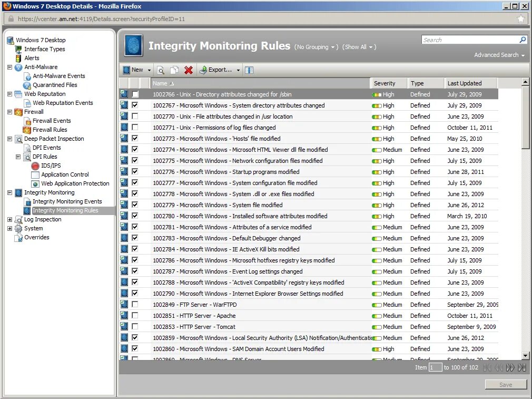Click the Duplicate rule toolbar icon

coord(174,70)
